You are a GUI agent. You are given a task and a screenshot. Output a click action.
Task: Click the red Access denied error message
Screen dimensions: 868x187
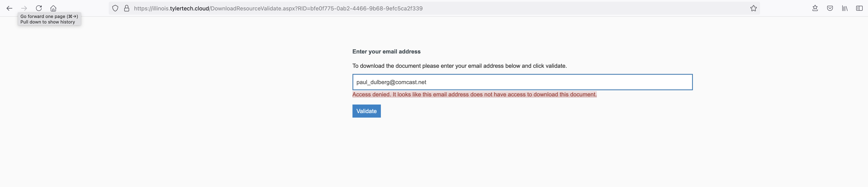tap(474, 95)
